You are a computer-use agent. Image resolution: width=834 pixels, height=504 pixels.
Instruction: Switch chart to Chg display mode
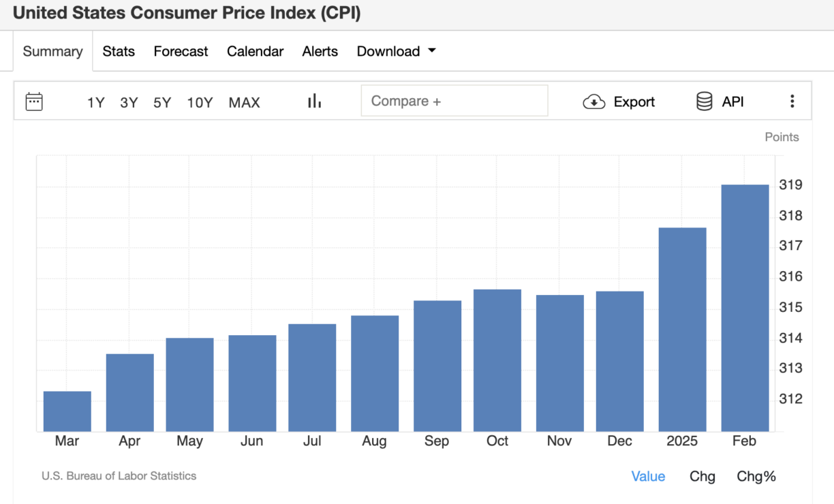click(702, 476)
